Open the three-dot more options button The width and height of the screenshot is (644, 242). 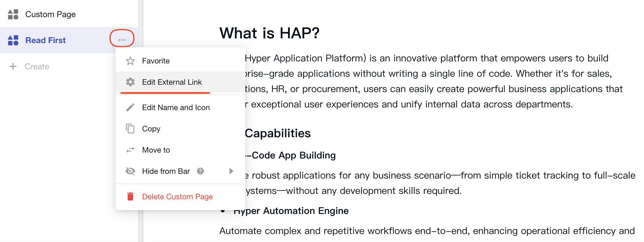[x=122, y=40]
